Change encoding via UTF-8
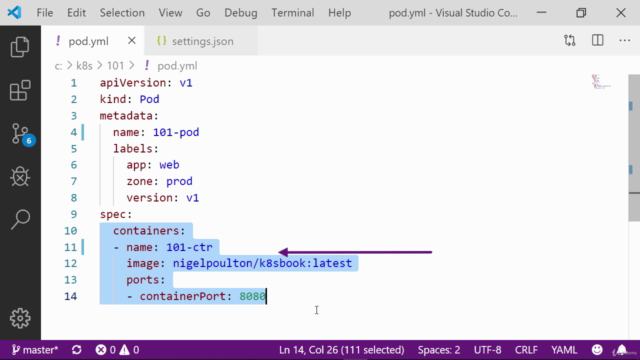 487,350
